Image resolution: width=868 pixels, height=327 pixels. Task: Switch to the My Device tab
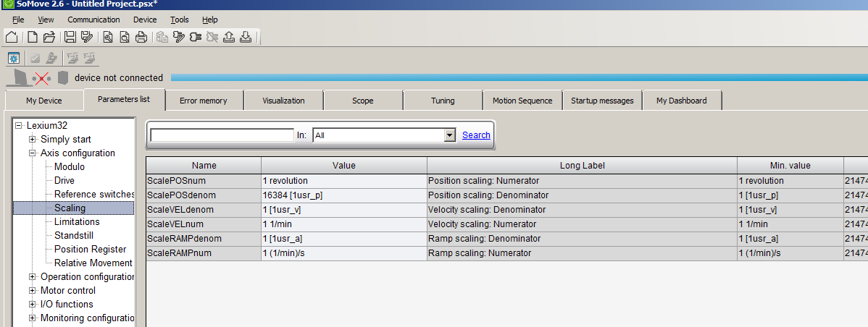coord(44,101)
